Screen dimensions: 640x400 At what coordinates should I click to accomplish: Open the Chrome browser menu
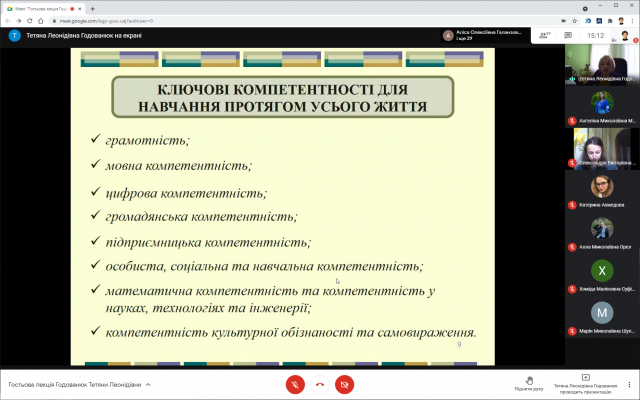point(631,19)
